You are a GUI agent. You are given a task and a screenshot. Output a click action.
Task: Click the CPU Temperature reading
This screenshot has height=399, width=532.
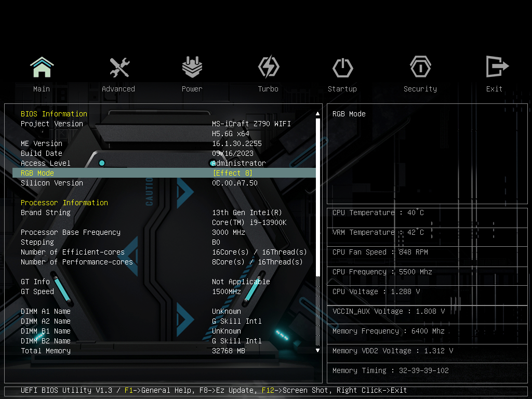378,212
